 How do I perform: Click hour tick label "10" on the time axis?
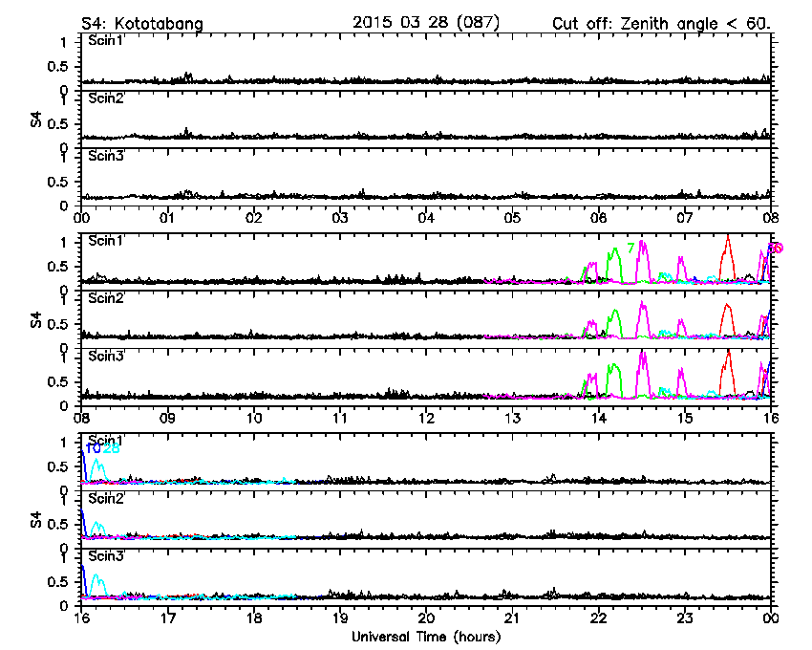(253, 418)
